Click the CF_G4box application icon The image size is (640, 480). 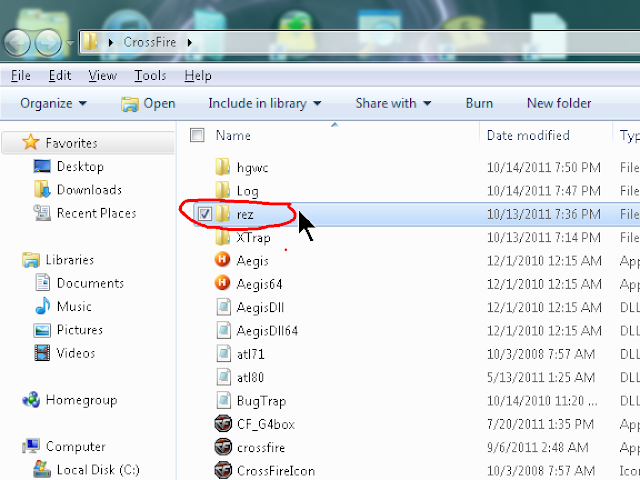223,424
